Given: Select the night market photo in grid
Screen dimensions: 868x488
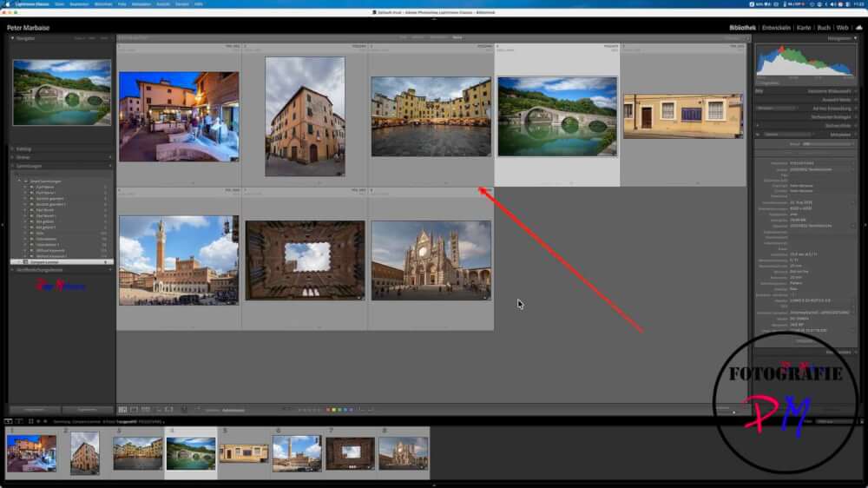Looking at the screenshot, I should pyautogui.click(x=179, y=116).
